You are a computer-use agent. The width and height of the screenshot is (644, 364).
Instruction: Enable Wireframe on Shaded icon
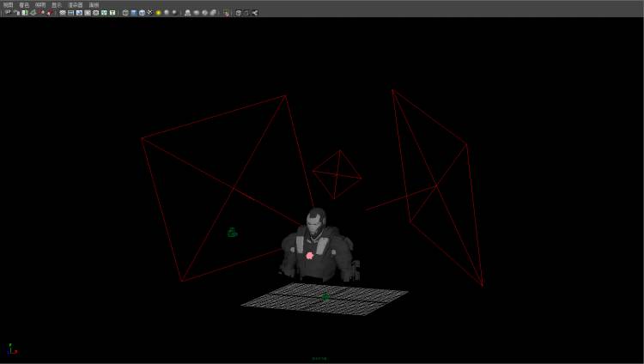pyautogui.click(x=142, y=13)
